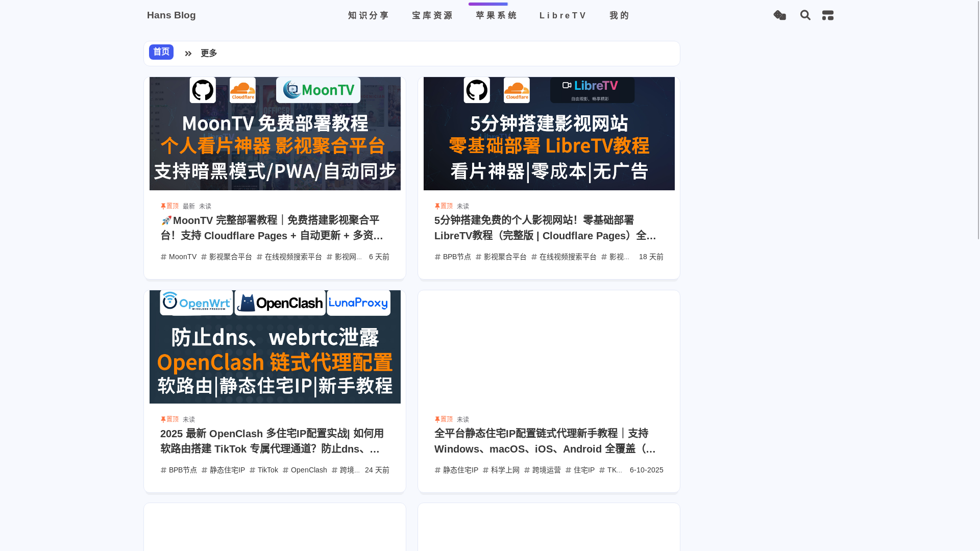The image size is (980, 551).
Task: Click 影视聚合平台 tag on LibreTV post
Action: (x=501, y=257)
